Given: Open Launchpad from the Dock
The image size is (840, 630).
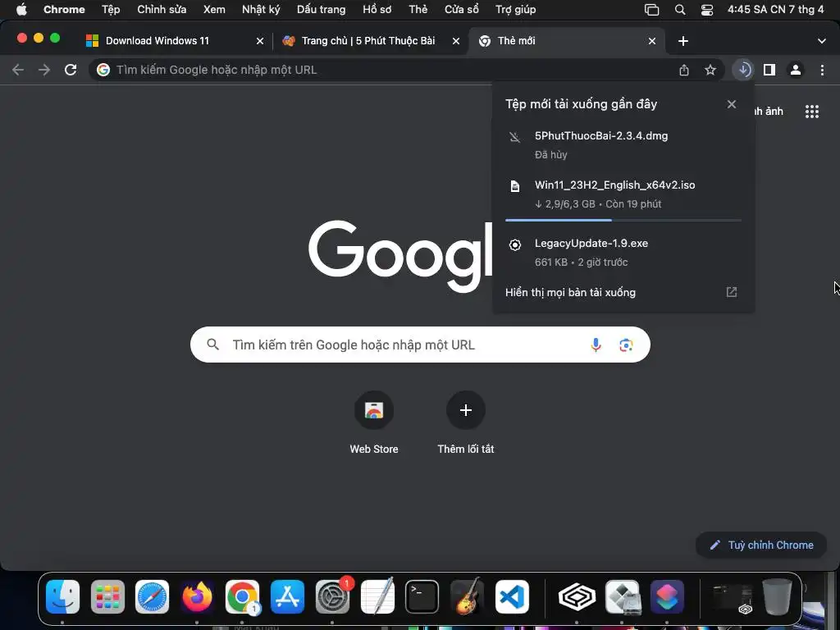Looking at the screenshot, I should pos(107,596).
